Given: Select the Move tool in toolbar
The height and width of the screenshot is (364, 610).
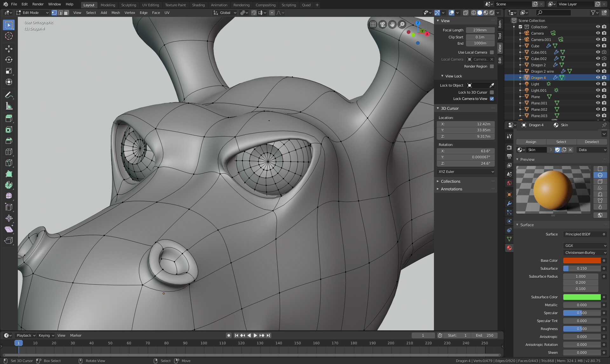Looking at the screenshot, I should [9, 49].
